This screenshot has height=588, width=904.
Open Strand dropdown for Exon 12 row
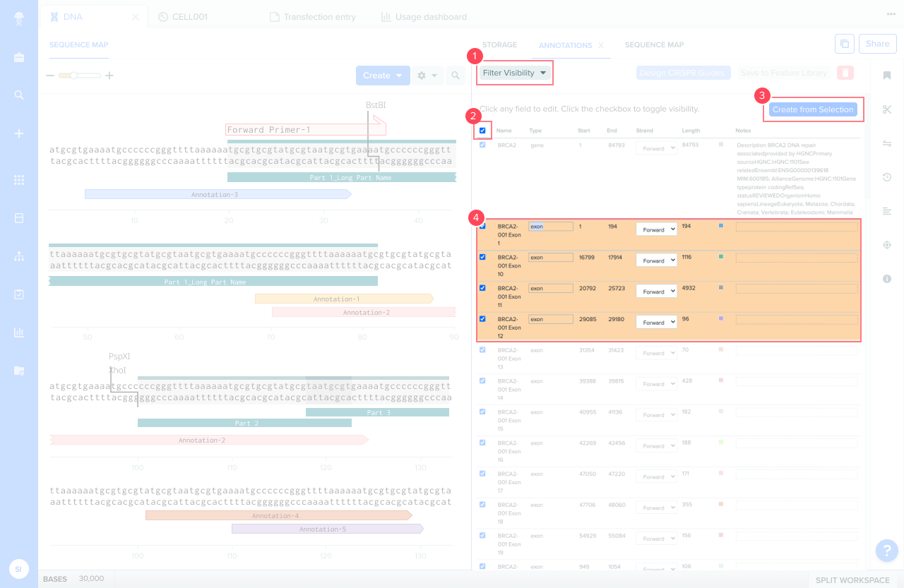coord(656,323)
